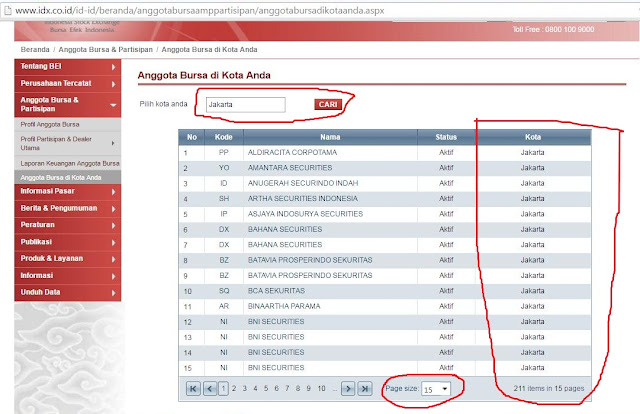Click the page icon in address bar
Image resolution: width=640 pixels, height=414 pixels.
(x=7, y=10)
